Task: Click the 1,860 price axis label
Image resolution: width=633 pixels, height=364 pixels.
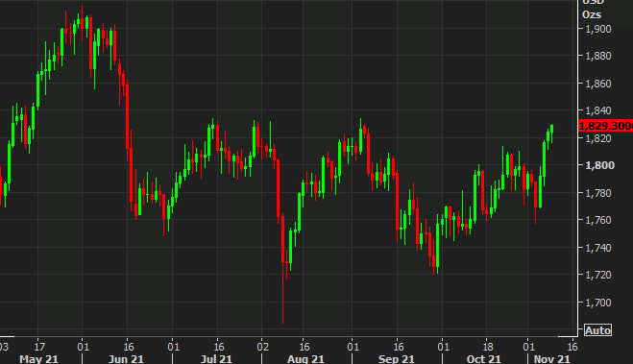Action: [598, 84]
